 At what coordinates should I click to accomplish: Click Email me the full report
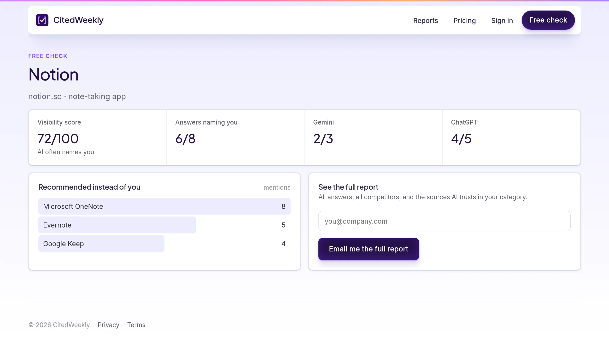coord(368,249)
